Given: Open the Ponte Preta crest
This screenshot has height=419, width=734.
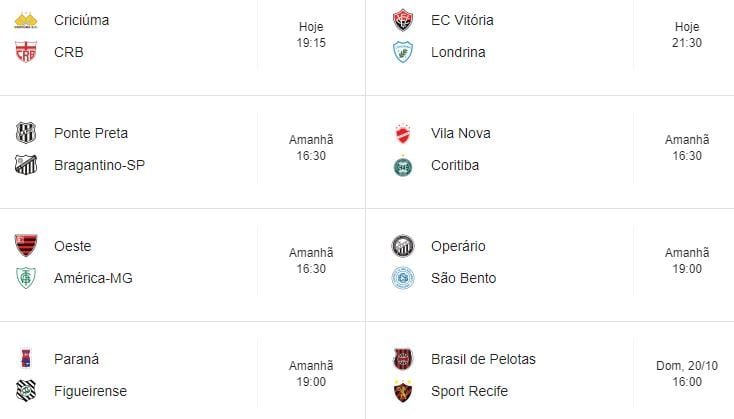Looking at the screenshot, I should (x=26, y=133).
